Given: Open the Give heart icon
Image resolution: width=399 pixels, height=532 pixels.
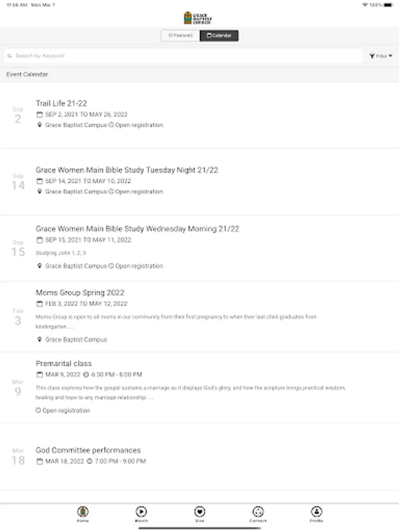Looking at the screenshot, I should coord(200,512).
